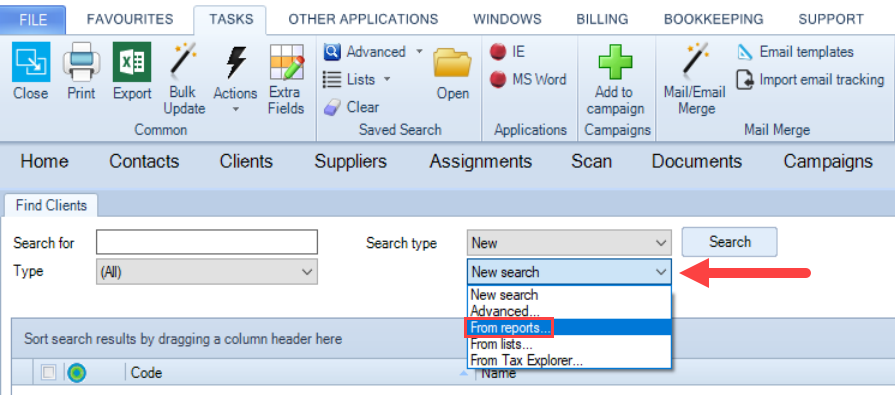This screenshot has height=395, width=895.
Task: Click the Actions lightning icon
Action: (x=235, y=62)
